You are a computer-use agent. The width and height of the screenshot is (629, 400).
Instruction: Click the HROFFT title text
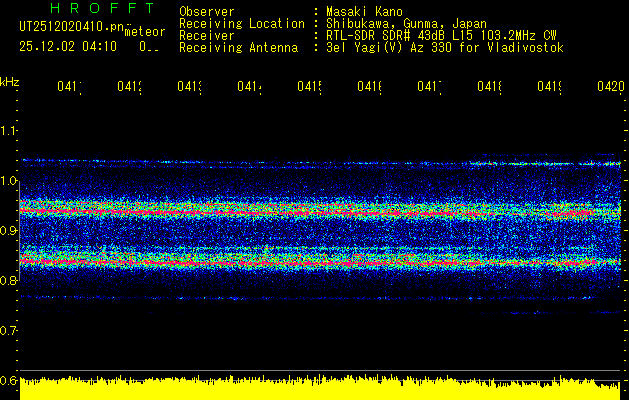[x=85, y=9]
